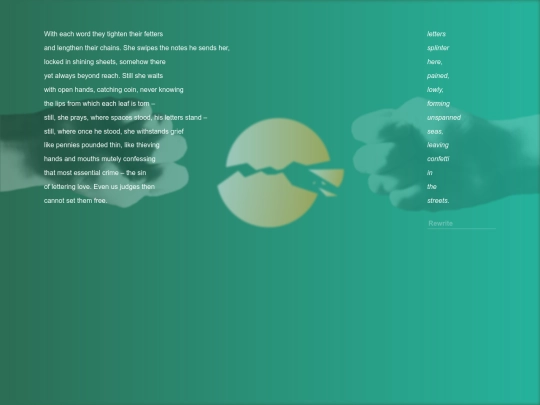
Task: Click the italic word "lowly,"
Action: [435, 90]
